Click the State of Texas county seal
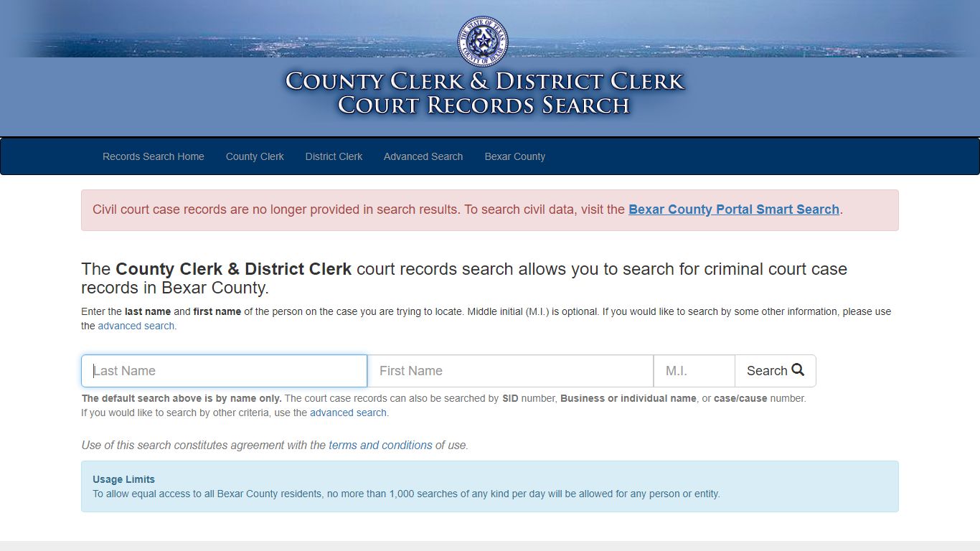This screenshot has width=980, height=551. pos(483,41)
